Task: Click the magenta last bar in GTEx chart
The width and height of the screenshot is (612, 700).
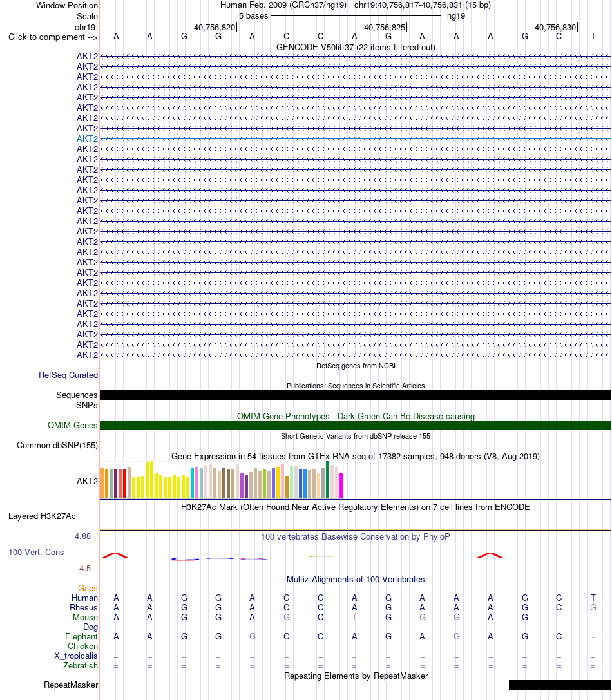Action: pos(341,486)
